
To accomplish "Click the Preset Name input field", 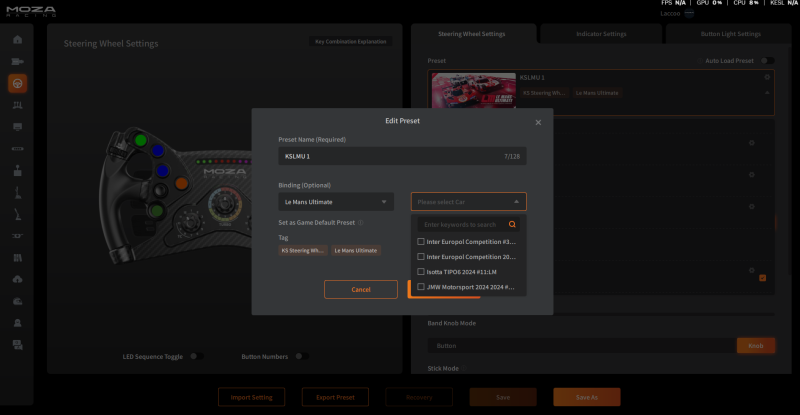I will click(x=402, y=156).
